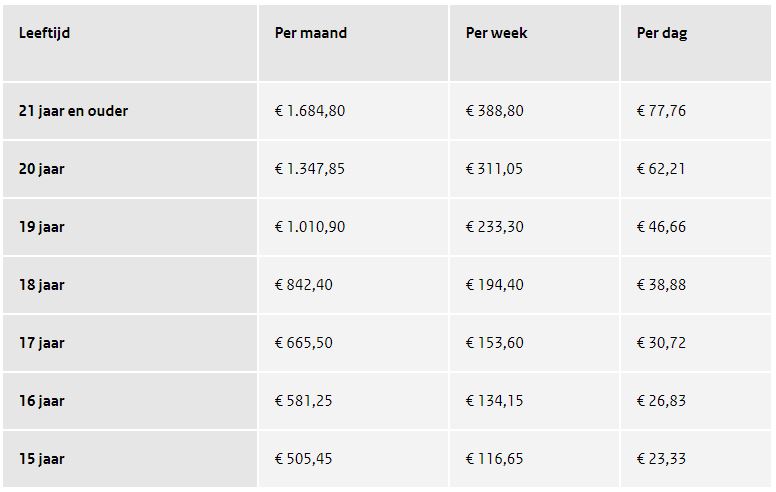Click the weekly amount € 311,05
The height and width of the screenshot is (492, 776).
(494, 169)
